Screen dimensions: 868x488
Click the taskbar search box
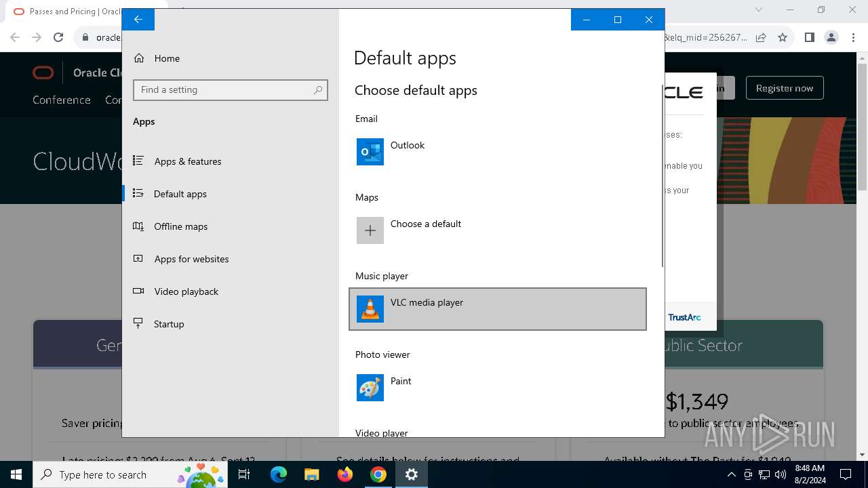132,474
